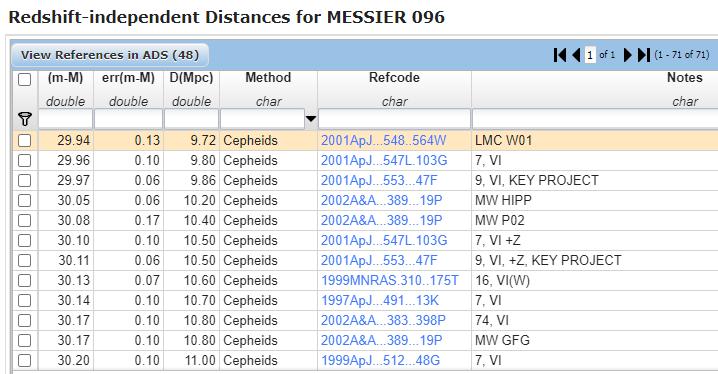Open reference 2001ApJ...548..564W
The image size is (718, 374).
tap(383, 141)
